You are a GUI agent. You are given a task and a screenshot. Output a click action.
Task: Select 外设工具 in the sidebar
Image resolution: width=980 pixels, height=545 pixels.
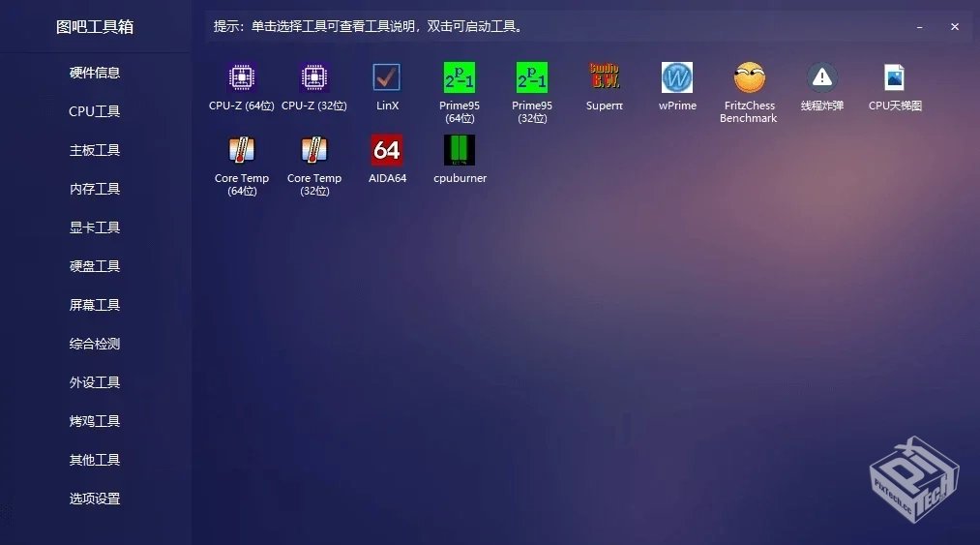tap(95, 383)
